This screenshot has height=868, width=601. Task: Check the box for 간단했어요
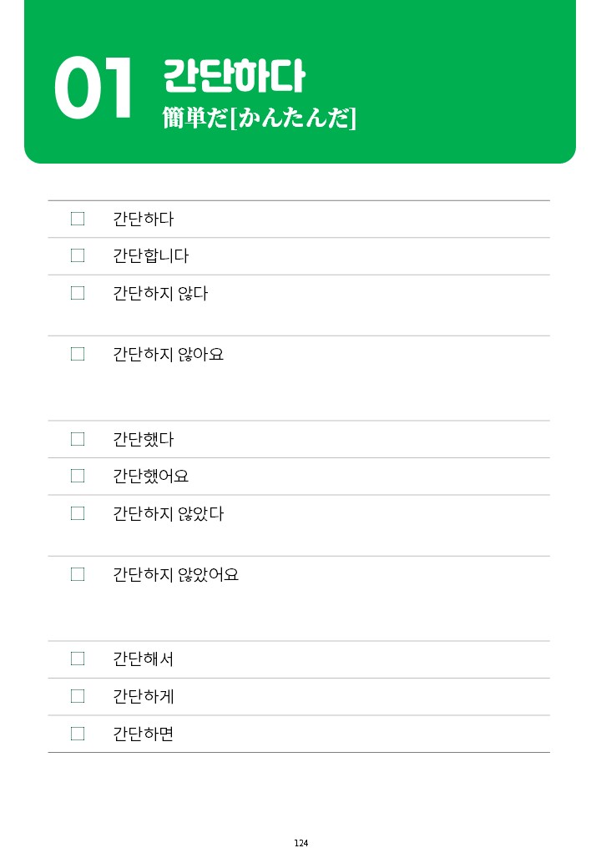pos(78,476)
